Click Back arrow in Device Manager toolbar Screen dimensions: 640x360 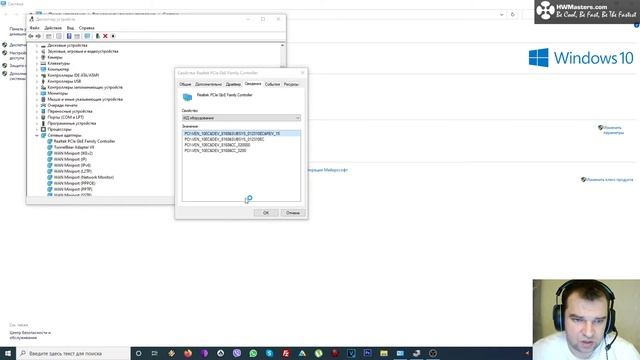[31, 36]
